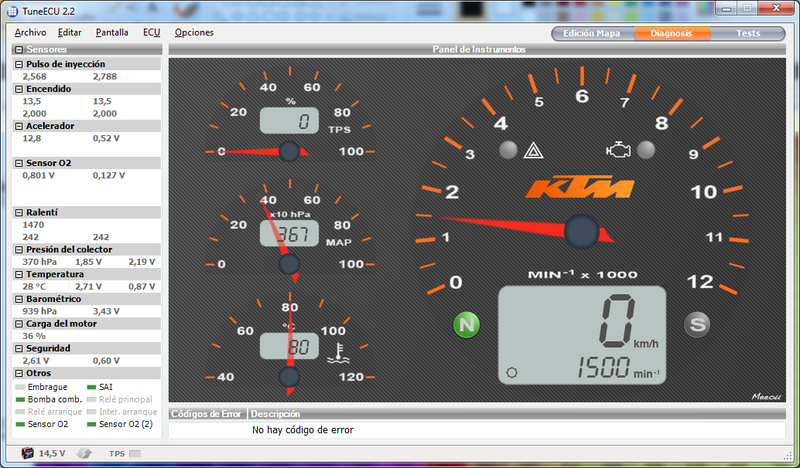Collapse the Temperatura section
The image size is (800, 468).
click(x=19, y=274)
